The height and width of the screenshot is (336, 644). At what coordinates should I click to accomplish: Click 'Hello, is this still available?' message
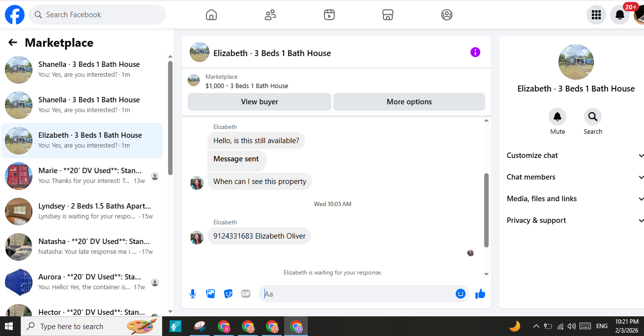[256, 141]
